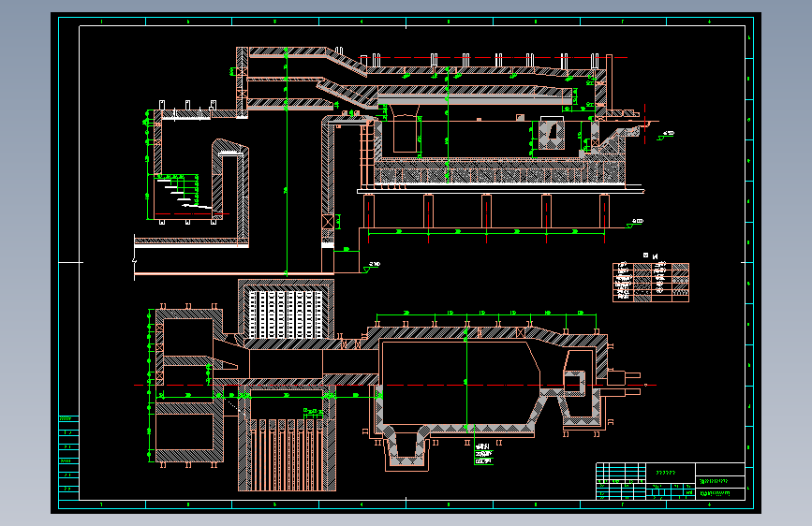Click the green horizontal dimension under the support columns
Viewport: 812px width, 526px height.
point(486,233)
